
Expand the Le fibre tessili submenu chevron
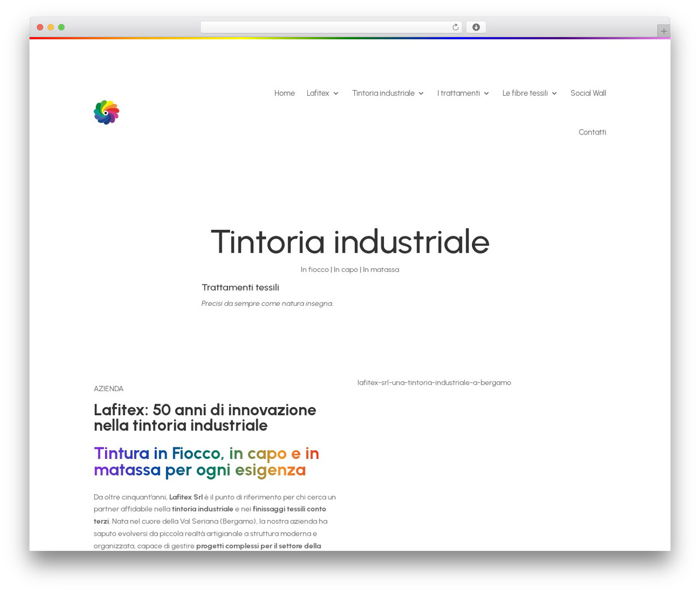pos(554,94)
